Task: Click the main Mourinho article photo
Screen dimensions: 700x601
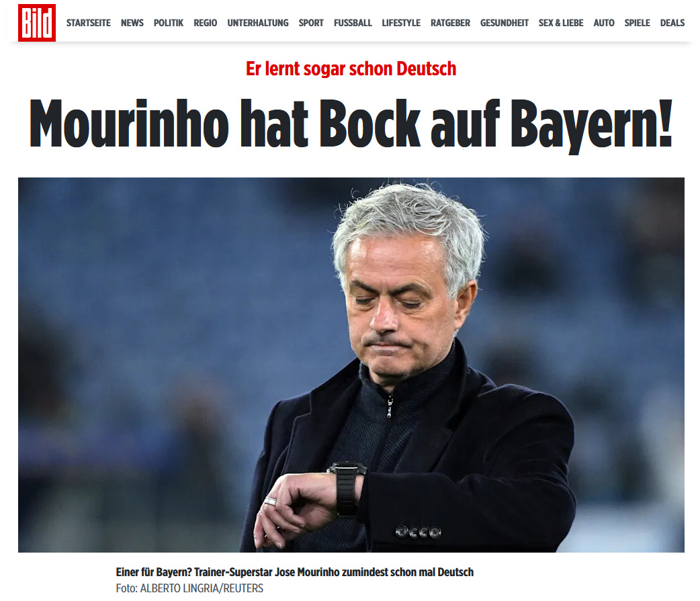Action: (351, 364)
